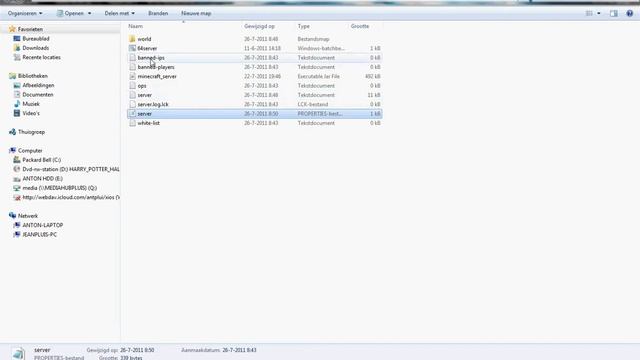Click the Computer icon in navigation pane
The image size is (640, 360).
[x=12, y=151]
